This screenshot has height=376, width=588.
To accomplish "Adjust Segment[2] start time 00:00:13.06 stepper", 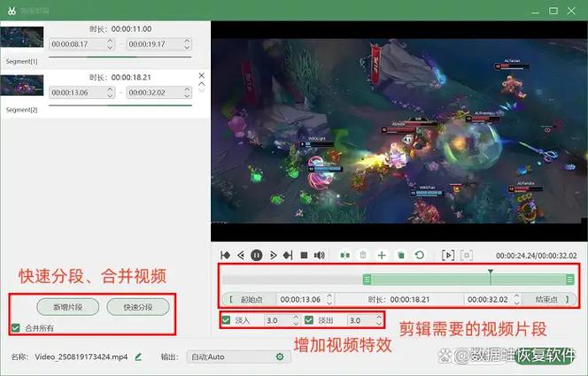I will [x=110, y=93].
